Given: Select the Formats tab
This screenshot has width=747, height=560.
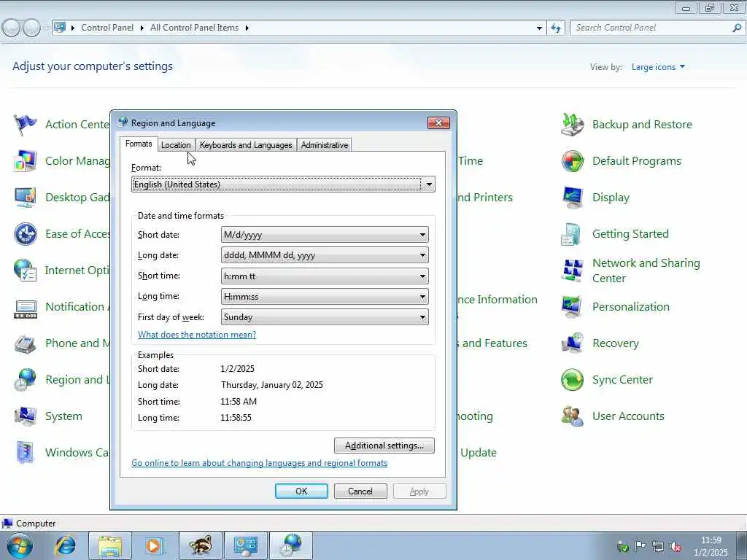Looking at the screenshot, I should 139,144.
